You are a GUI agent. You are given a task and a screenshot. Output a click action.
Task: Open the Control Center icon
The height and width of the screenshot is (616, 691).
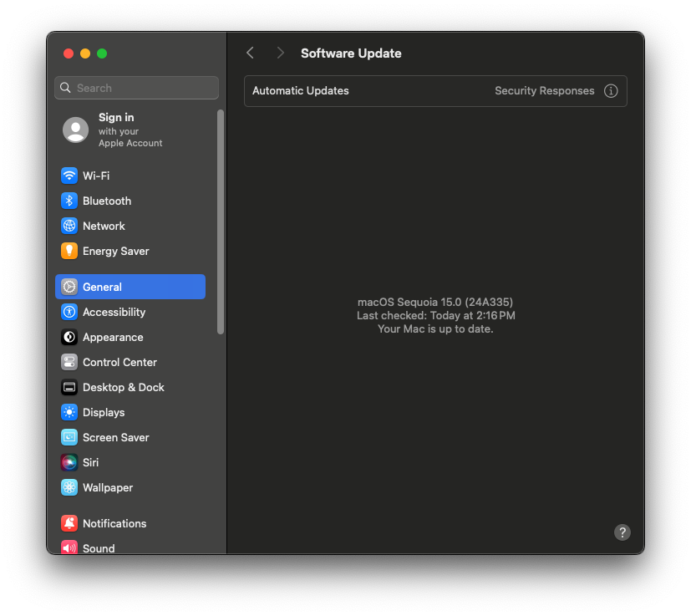click(x=69, y=362)
